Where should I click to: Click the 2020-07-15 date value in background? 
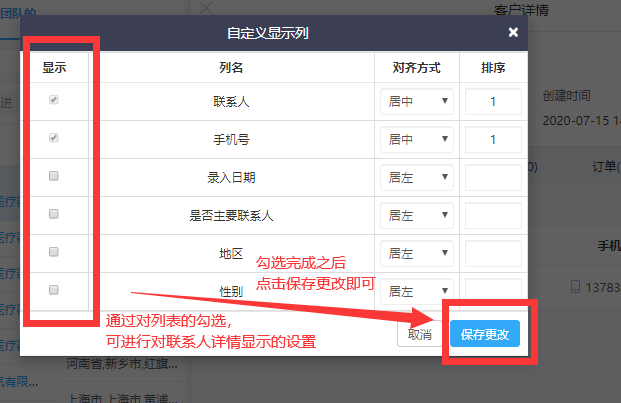tap(581, 120)
